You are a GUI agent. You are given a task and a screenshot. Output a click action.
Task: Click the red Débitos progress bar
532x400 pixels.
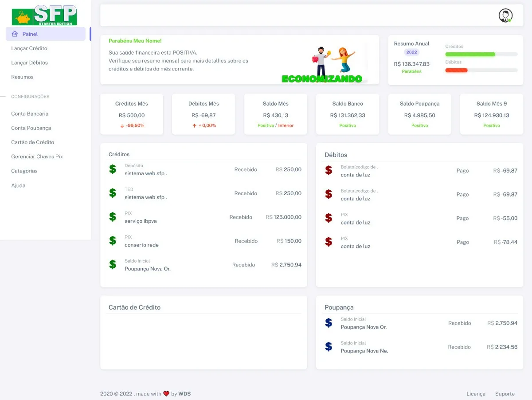pyautogui.click(x=456, y=70)
